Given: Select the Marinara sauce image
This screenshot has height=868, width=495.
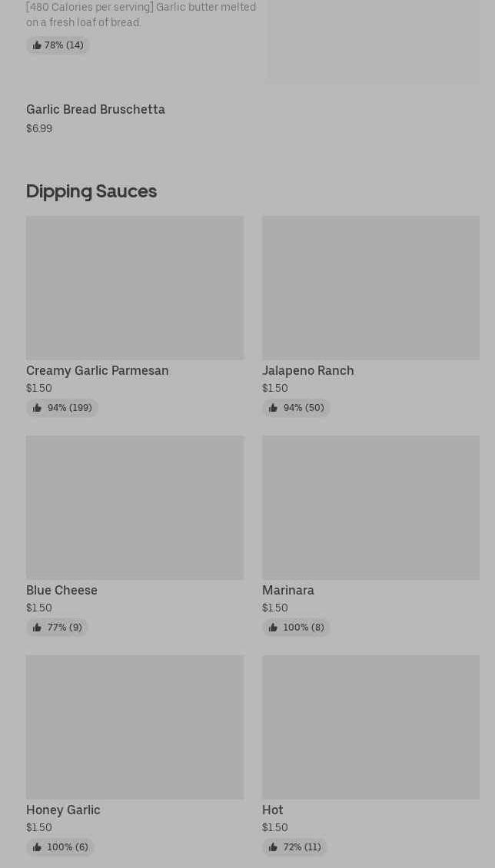Looking at the screenshot, I should tap(370, 507).
